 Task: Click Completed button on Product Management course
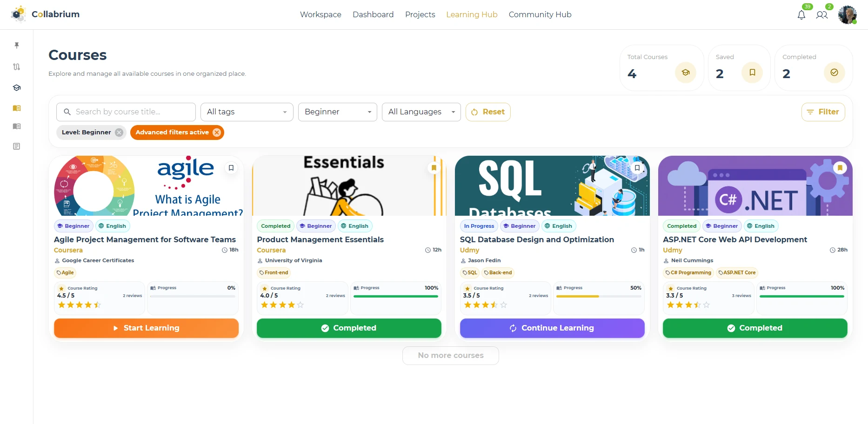point(349,328)
